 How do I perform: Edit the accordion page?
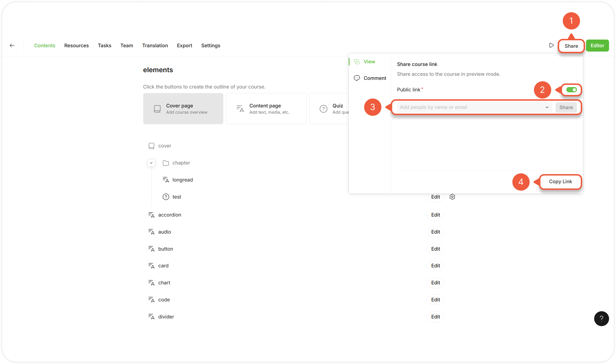[x=435, y=215]
